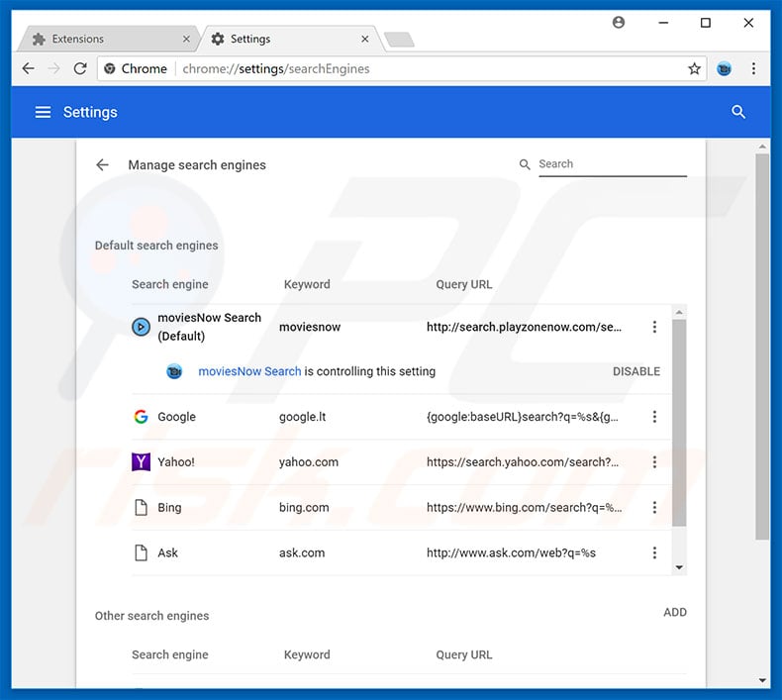
Task: Click the page scroll-up arrow
Action: [x=762, y=147]
